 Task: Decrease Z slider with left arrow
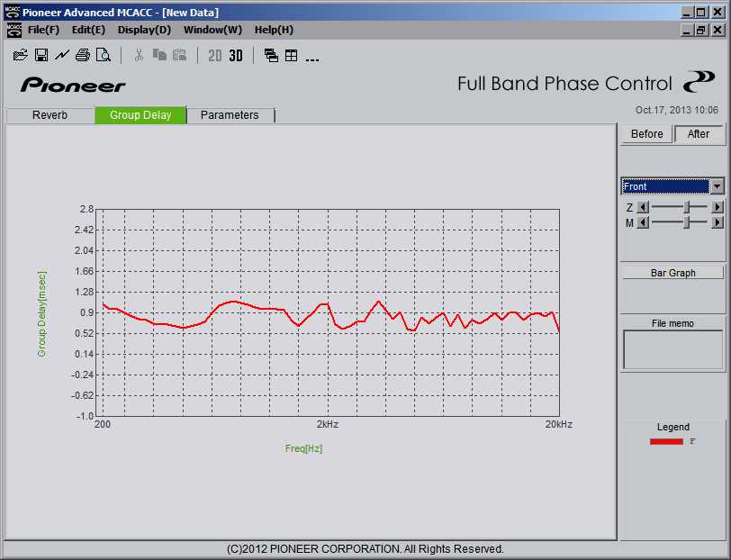click(643, 207)
